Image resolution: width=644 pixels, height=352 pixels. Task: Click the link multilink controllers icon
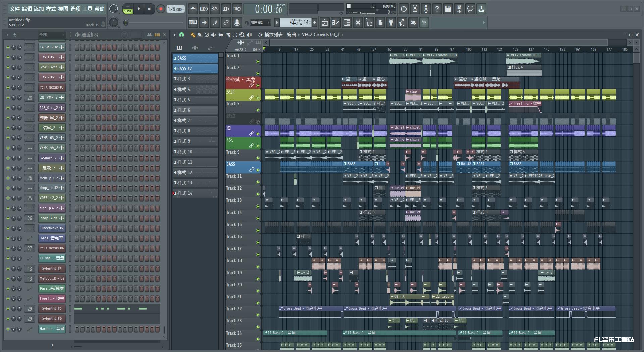click(226, 23)
